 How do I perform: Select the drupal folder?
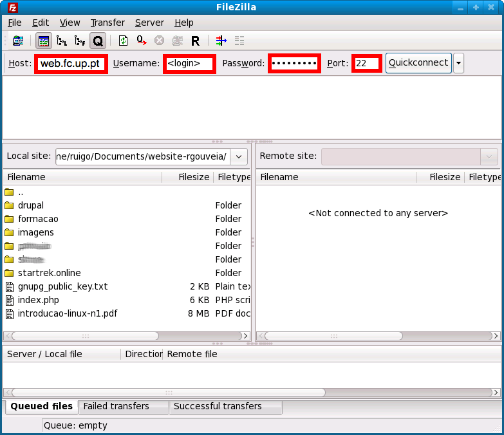click(x=127, y=205)
